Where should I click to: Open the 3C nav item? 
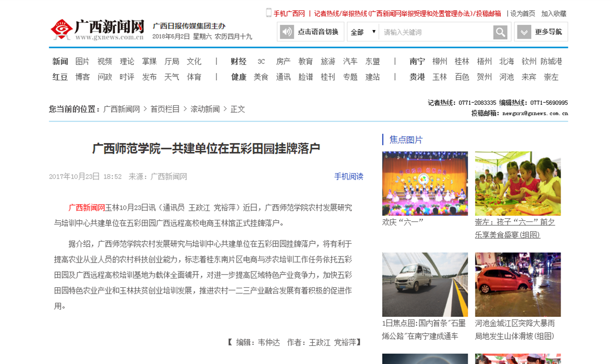261,62
